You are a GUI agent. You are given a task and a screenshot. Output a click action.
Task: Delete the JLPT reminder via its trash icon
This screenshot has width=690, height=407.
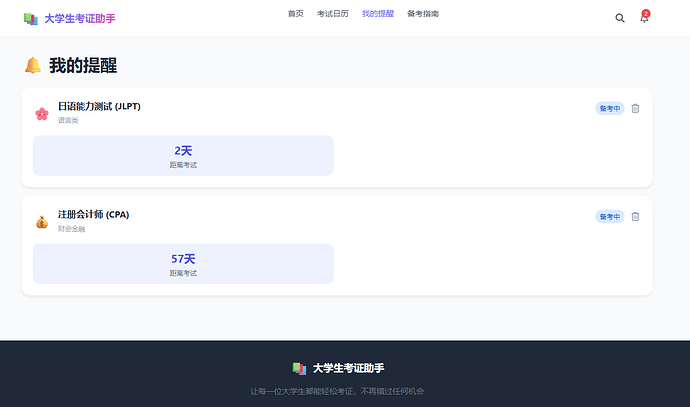(635, 108)
